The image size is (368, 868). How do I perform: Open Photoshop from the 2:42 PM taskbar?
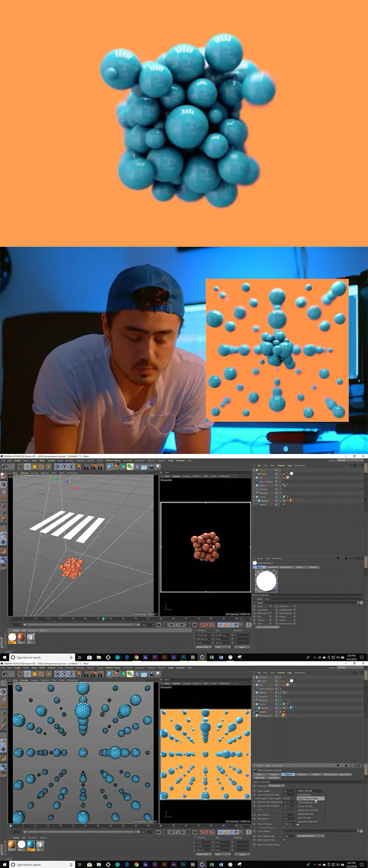pyautogui.click(x=183, y=864)
